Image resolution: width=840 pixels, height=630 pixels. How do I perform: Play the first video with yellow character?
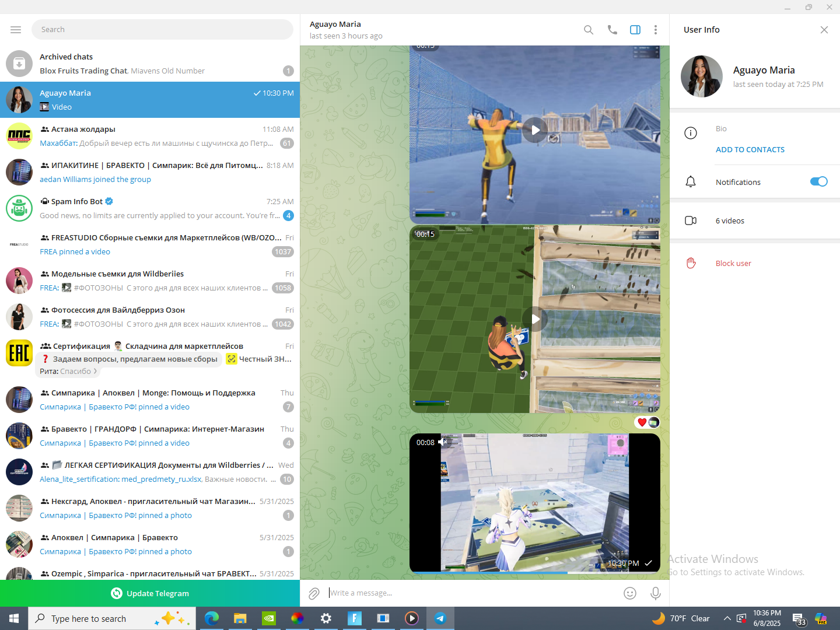point(535,130)
